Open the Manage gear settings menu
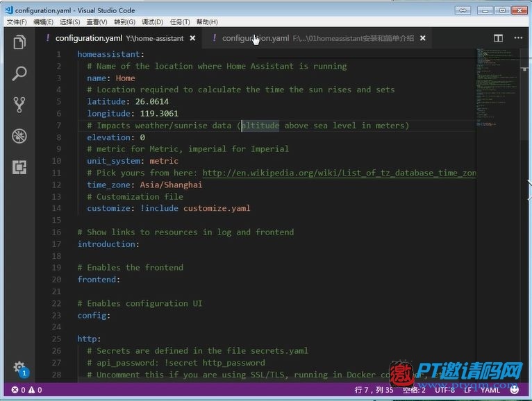The height and width of the screenshot is (401, 532). tap(20, 368)
